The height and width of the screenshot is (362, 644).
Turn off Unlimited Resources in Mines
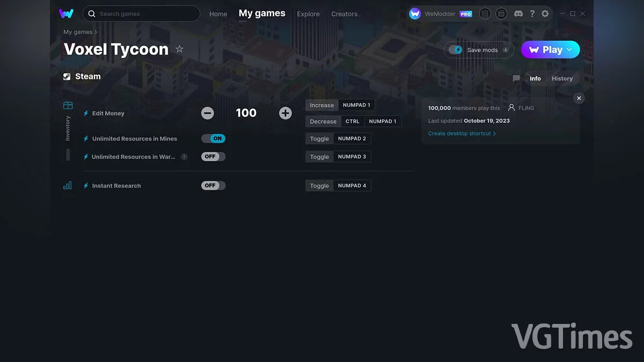coord(214,138)
